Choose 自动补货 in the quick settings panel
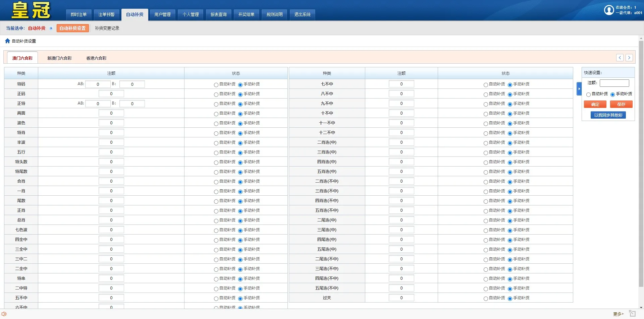Image resolution: width=644 pixels, height=319 pixels. (588, 94)
